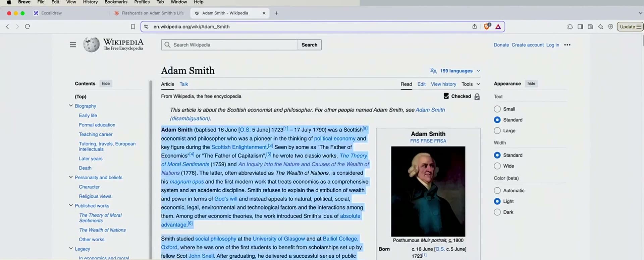This screenshot has width=644, height=260.
Task: Open the File menu
Action: 41,2
